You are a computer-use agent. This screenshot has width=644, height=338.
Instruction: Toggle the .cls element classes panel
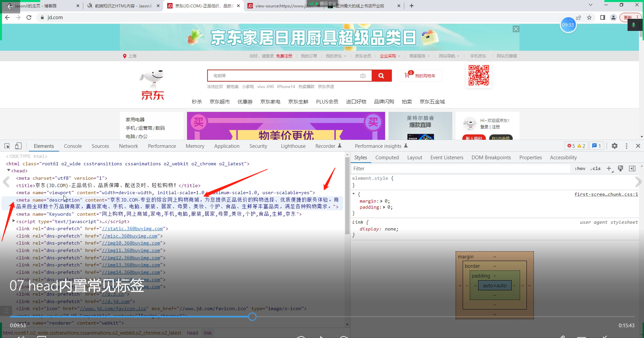pos(596,169)
